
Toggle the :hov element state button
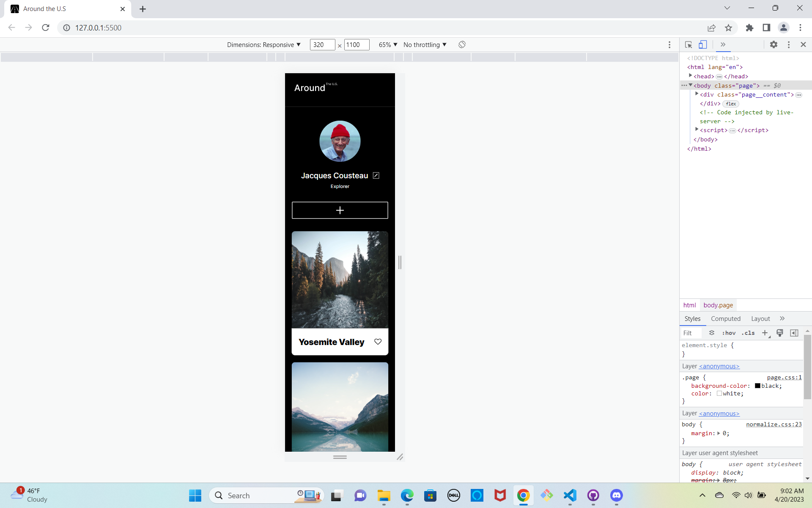729,333
